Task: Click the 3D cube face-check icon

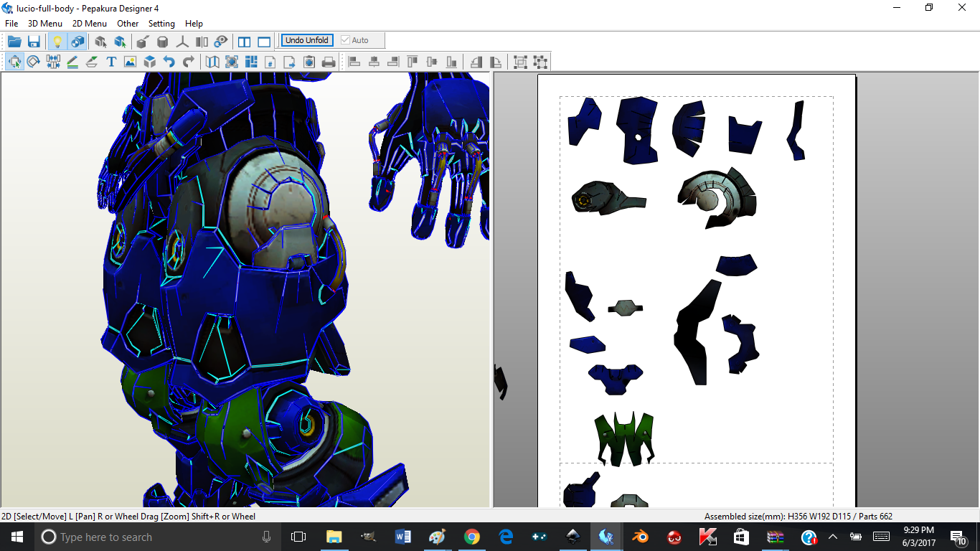Action: pyautogui.click(x=149, y=62)
